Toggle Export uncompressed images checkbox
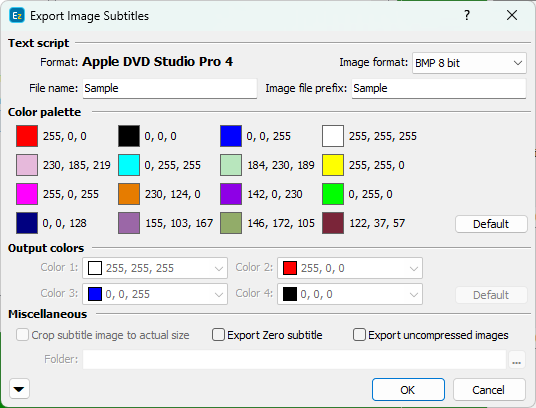 359,335
